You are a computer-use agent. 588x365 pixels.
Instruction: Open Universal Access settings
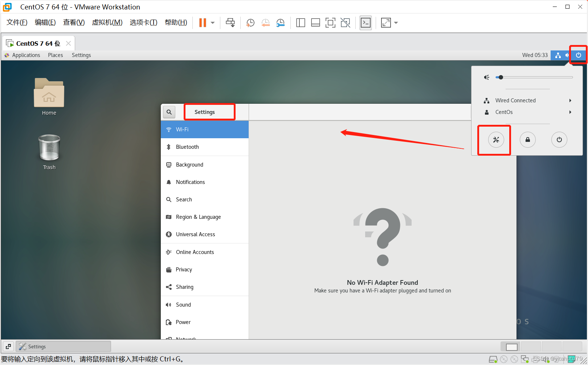coord(205,234)
